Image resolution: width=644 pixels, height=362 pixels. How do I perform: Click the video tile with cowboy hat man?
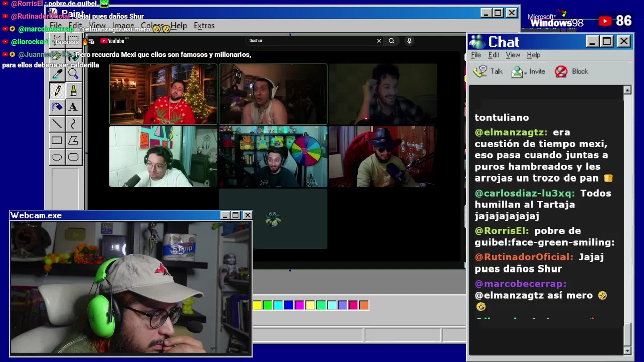(x=382, y=156)
